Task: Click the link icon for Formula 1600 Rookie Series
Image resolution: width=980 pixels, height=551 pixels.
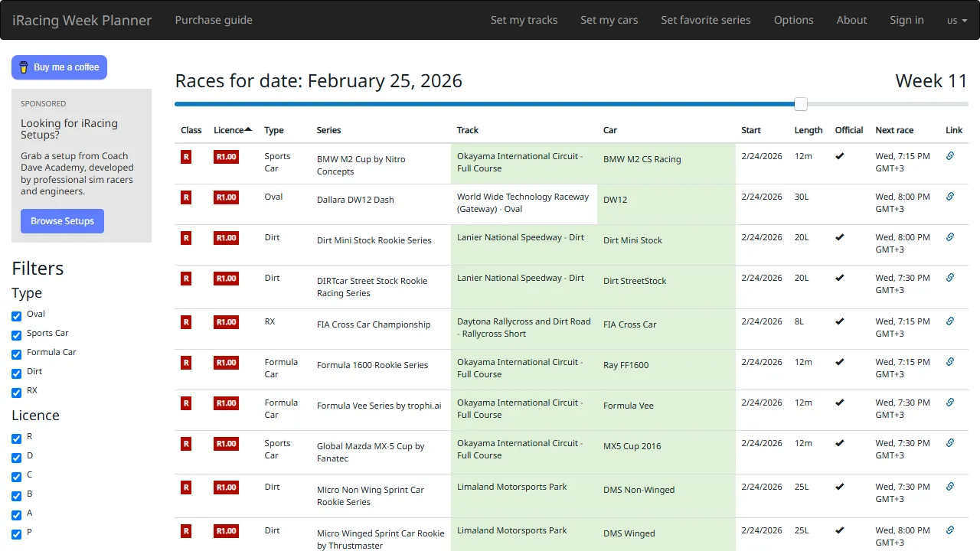Action: (x=949, y=362)
